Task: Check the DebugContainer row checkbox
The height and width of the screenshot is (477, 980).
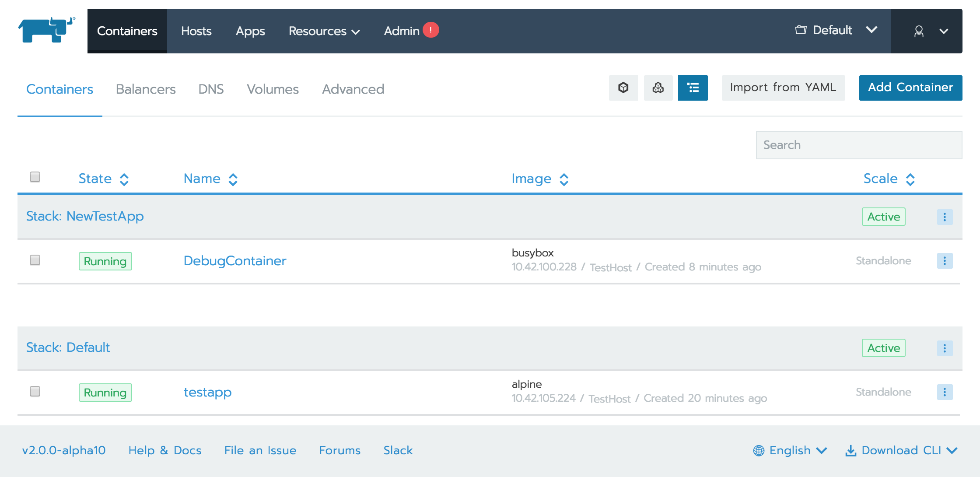Action: (x=35, y=260)
